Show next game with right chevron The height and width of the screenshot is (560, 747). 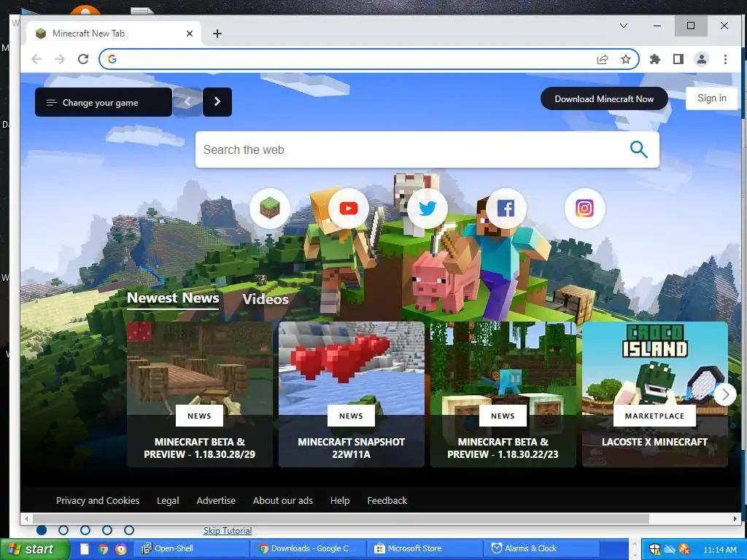217,102
